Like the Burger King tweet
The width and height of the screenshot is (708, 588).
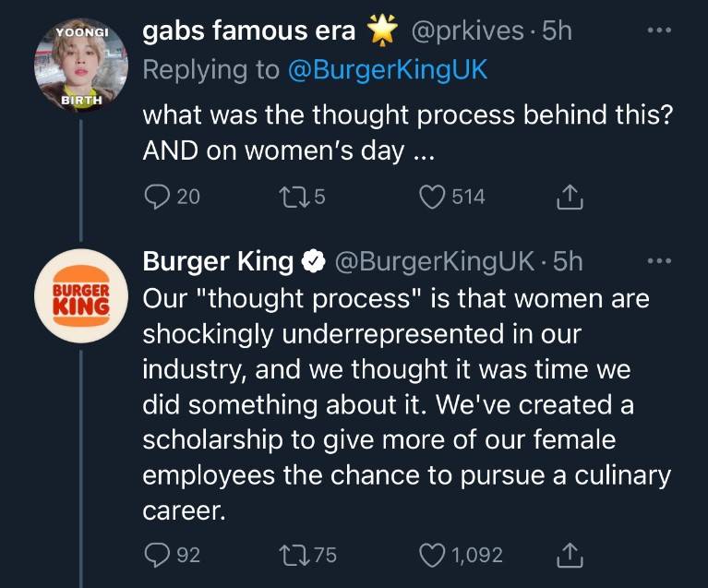(432, 555)
